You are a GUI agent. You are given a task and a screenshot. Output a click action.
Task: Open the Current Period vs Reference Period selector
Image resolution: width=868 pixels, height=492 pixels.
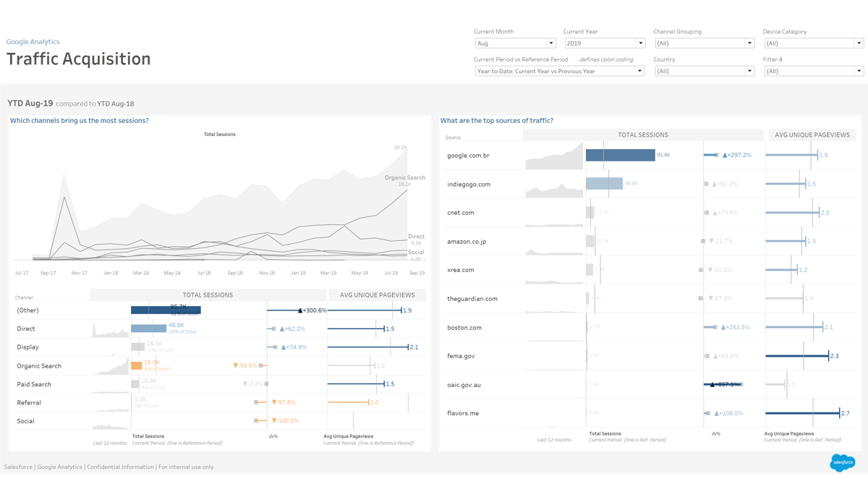[x=559, y=71]
